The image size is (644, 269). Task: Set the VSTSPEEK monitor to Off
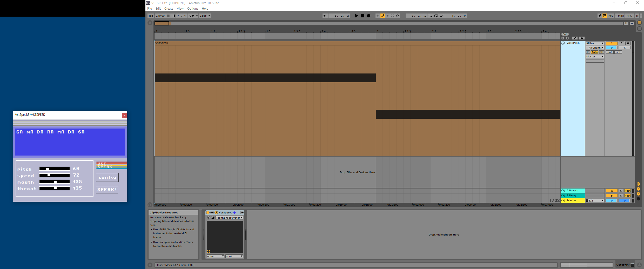601,52
